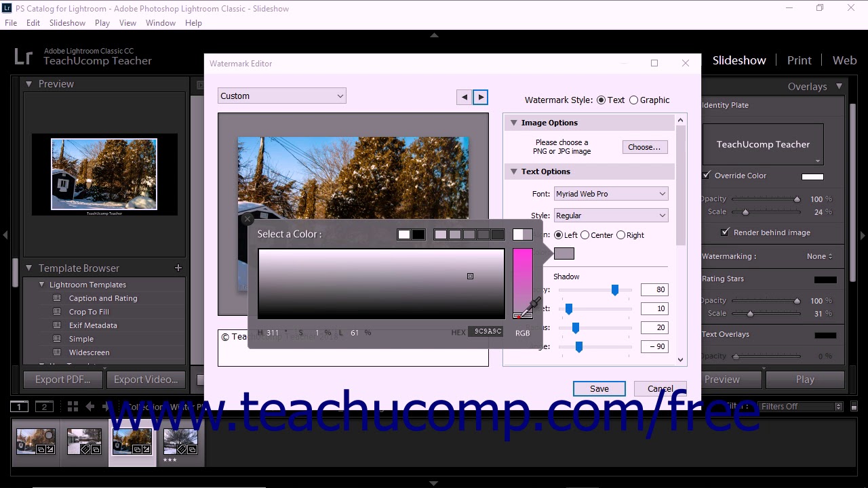Click the main window display icon 1
This screenshot has width=868, height=488.
point(19,407)
